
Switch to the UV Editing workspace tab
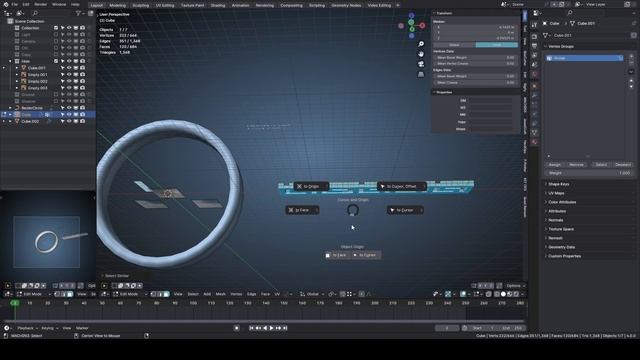[165, 5]
